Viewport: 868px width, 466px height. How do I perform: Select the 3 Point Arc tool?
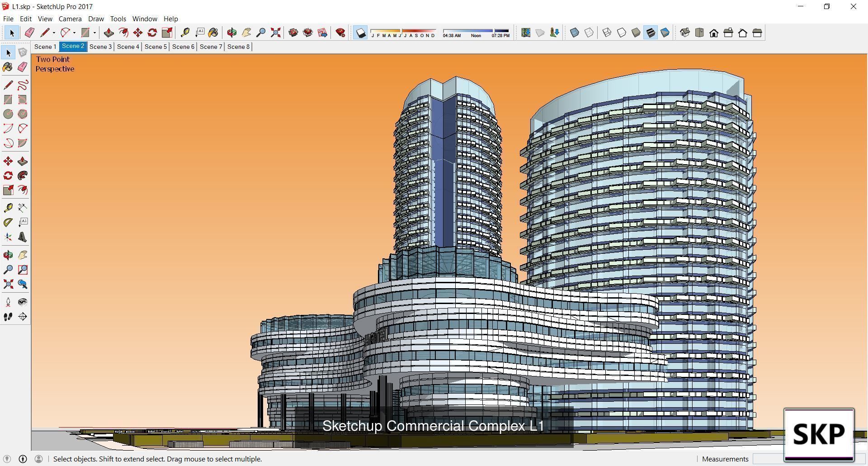8,143
